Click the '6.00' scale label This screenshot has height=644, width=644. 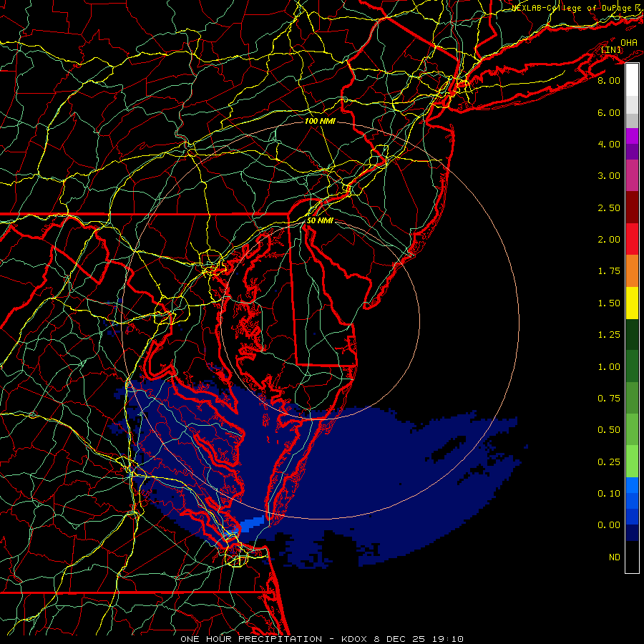[609, 112]
